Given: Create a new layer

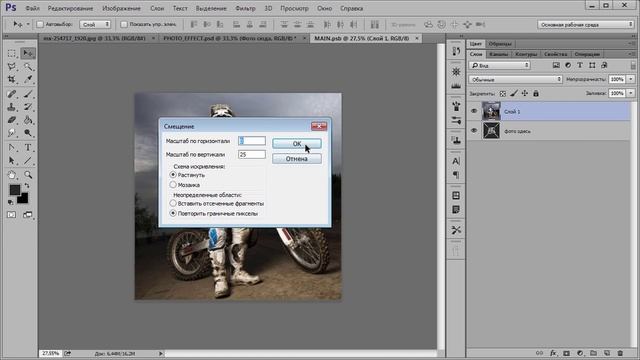Looking at the screenshot, I should point(607,353).
